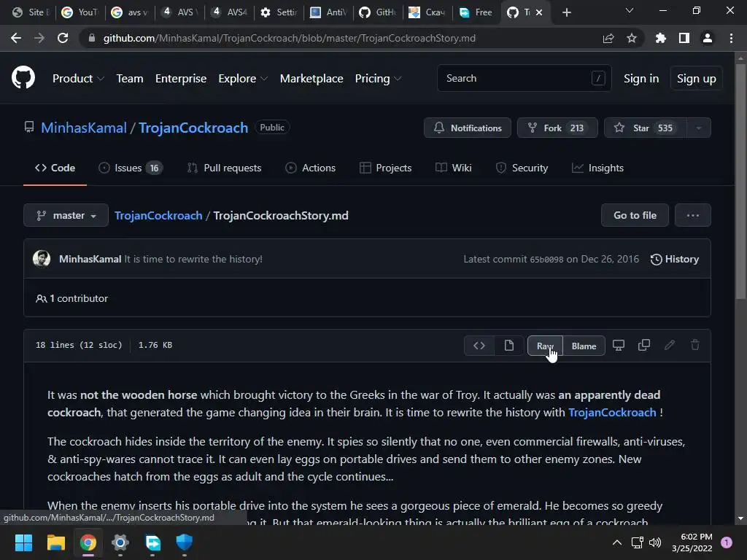Click the address bar URL
This screenshot has height=560, width=747.
click(x=289, y=38)
